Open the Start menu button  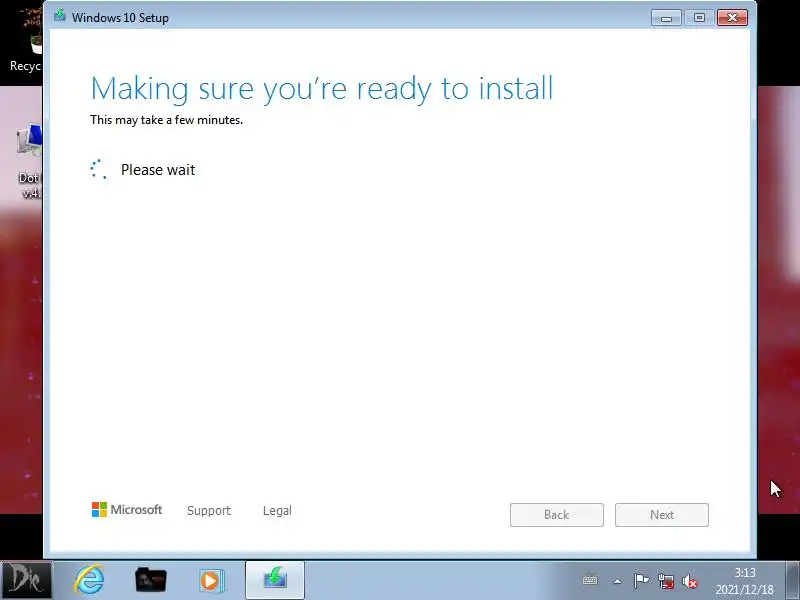27,580
